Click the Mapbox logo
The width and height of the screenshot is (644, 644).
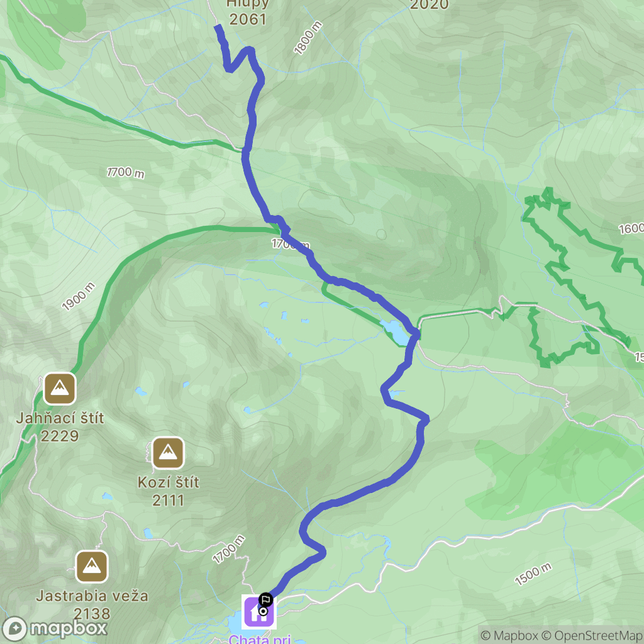(54, 628)
